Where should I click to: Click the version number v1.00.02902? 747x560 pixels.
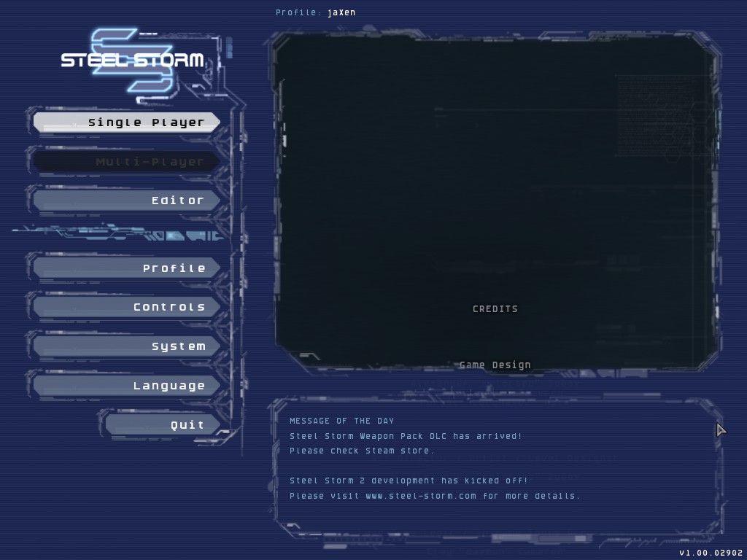pyautogui.click(x=711, y=553)
